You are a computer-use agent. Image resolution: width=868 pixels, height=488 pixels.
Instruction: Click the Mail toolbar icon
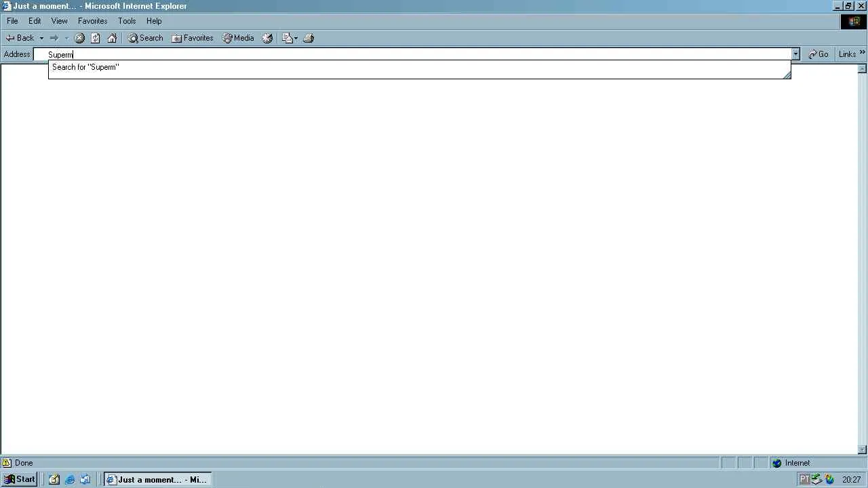pos(290,38)
